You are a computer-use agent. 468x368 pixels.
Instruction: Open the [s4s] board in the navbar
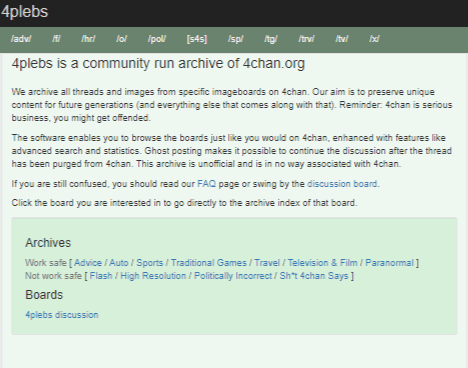197,39
